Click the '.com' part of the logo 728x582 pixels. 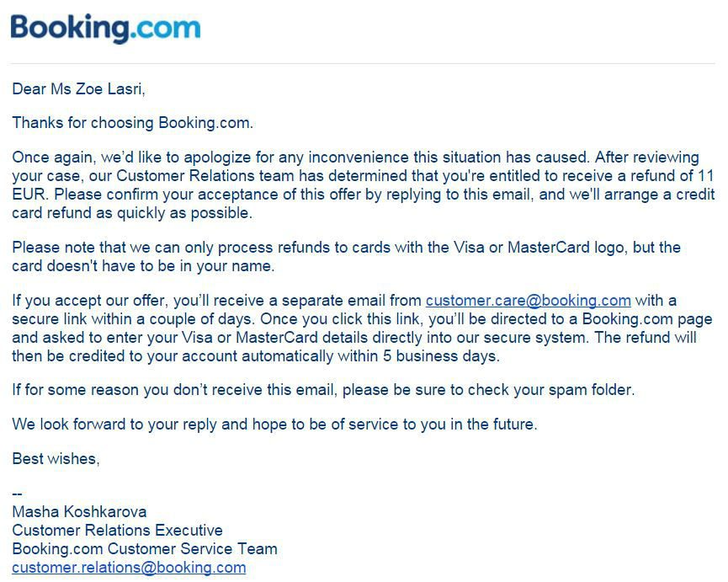tap(165, 28)
